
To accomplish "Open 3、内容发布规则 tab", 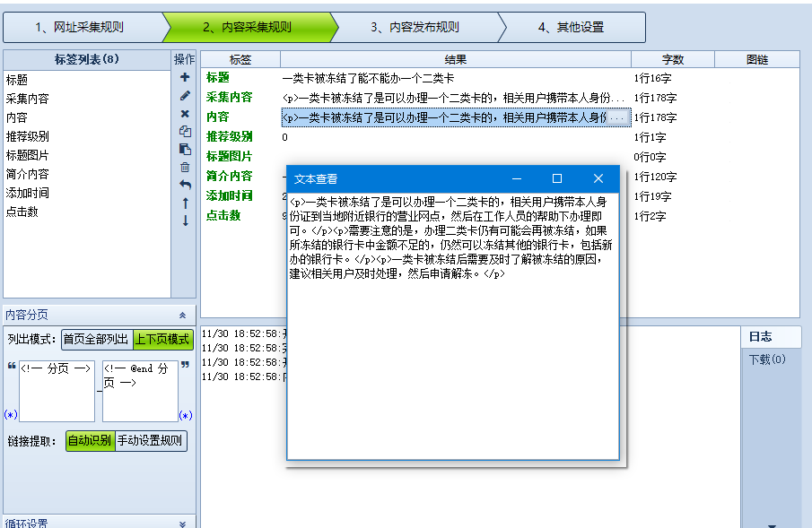I will (415, 27).
